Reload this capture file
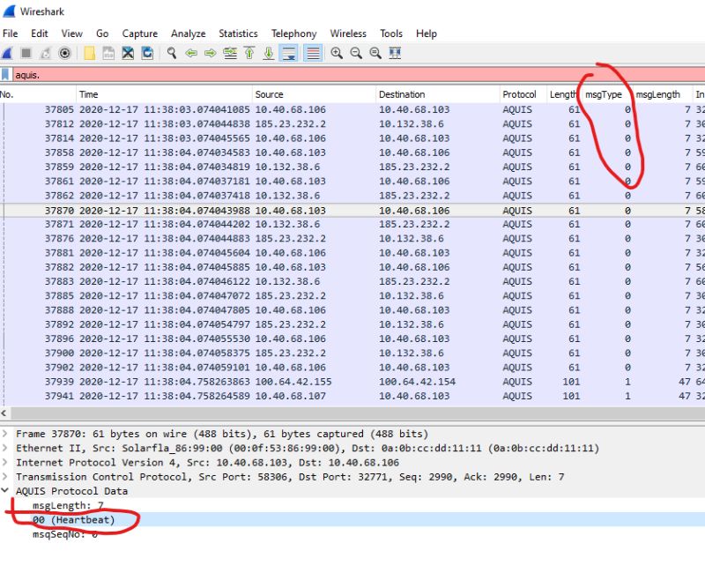The height and width of the screenshot is (588, 705). [x=150, y=53]
